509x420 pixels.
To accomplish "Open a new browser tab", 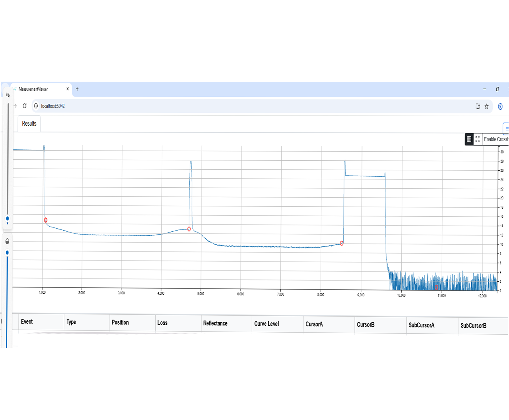I will pyautogui.click(x=77, y=89).
